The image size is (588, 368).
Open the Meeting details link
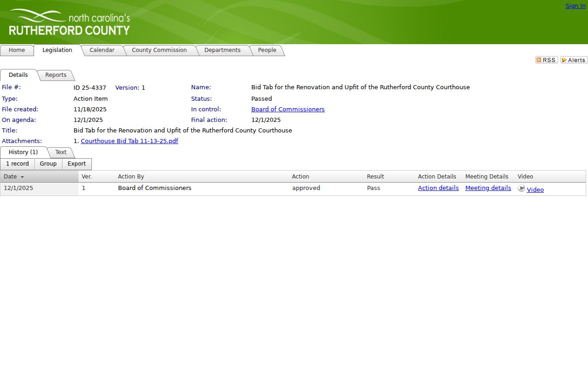[488, 188]
